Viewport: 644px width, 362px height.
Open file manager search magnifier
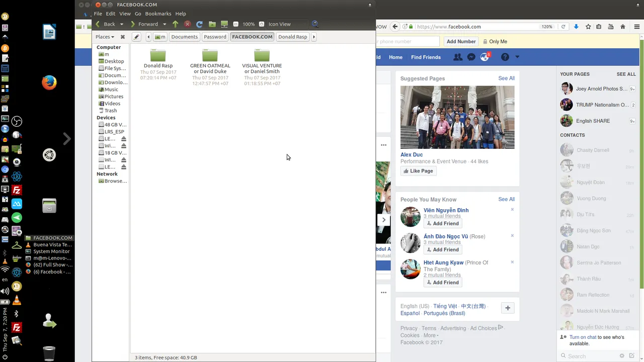[315, 24]
